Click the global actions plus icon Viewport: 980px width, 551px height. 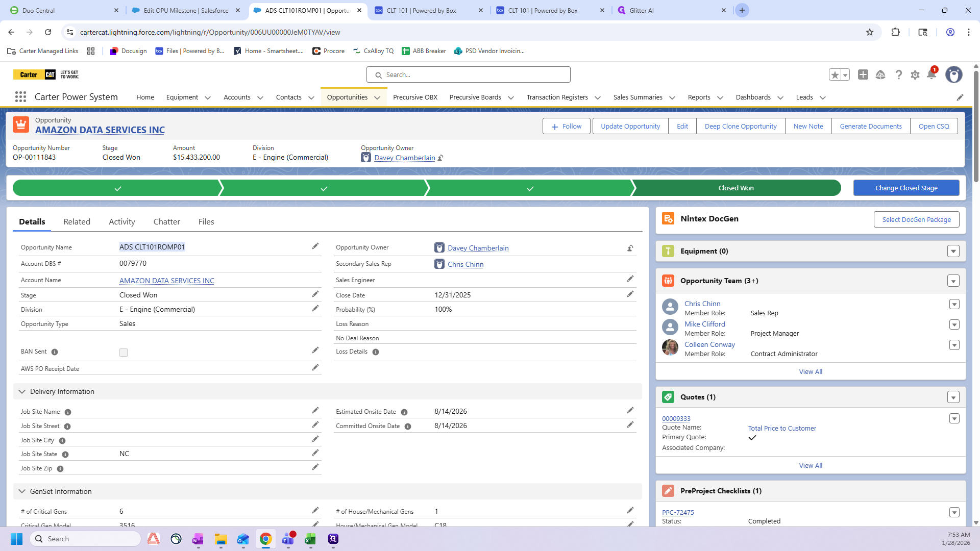point(863,75)
